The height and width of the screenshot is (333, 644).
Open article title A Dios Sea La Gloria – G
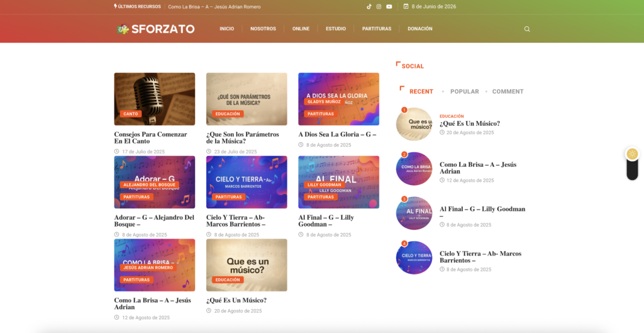click(337, 135)
